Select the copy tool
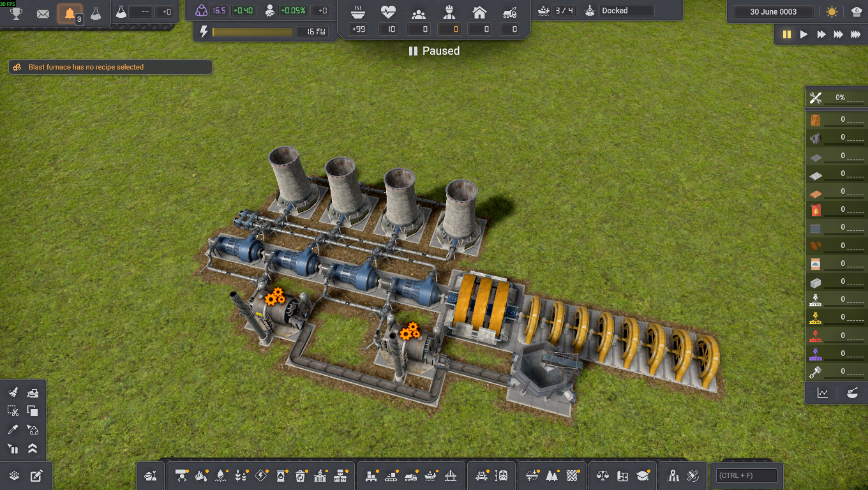868x490 pixels. pos(33,412)
